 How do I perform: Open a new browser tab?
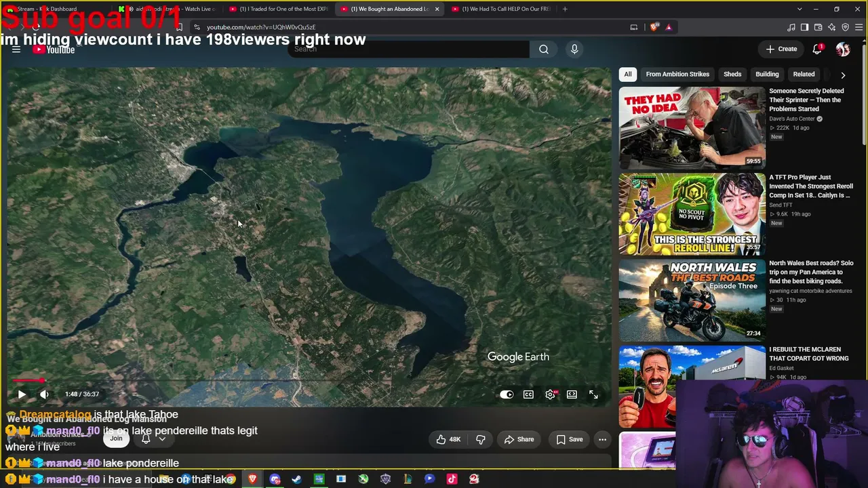pyautogui.click(x=565, y=9)
